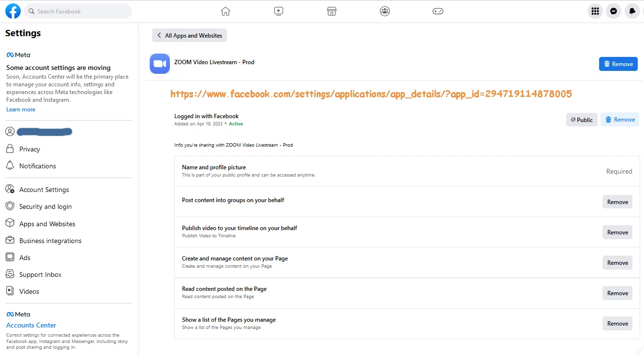Open the Gaming icon

tap(438, 11)
